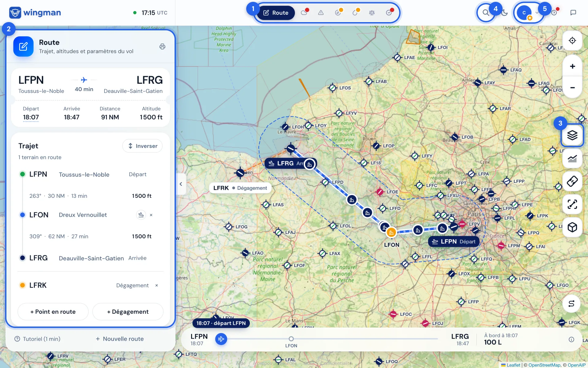Remove LFON waypoint from route
This screenshot has width=588, height=368.
[x=151, y=215]
